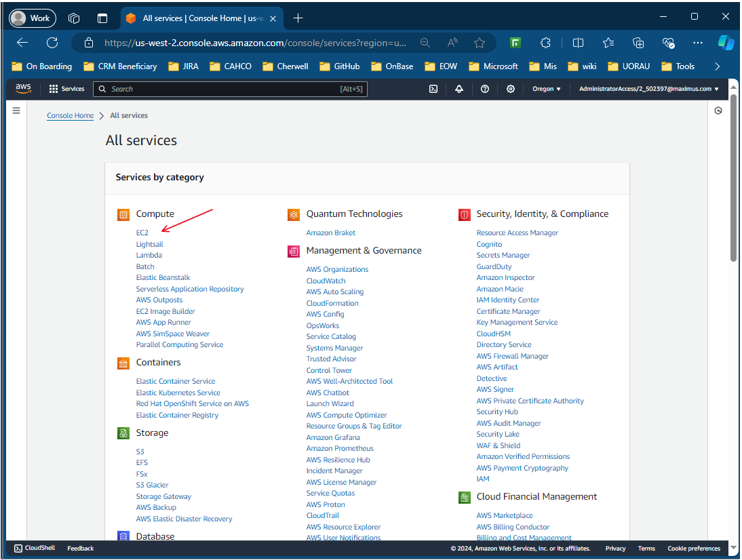742x560 pixels.
Task: Open the left hamburger navigation menu
Action: 16,111
